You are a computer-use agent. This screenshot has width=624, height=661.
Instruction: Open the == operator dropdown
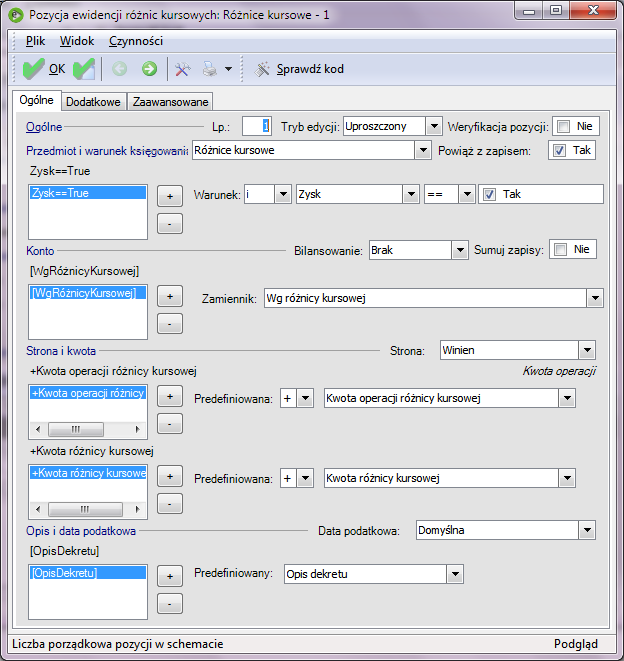pos(467,194)
